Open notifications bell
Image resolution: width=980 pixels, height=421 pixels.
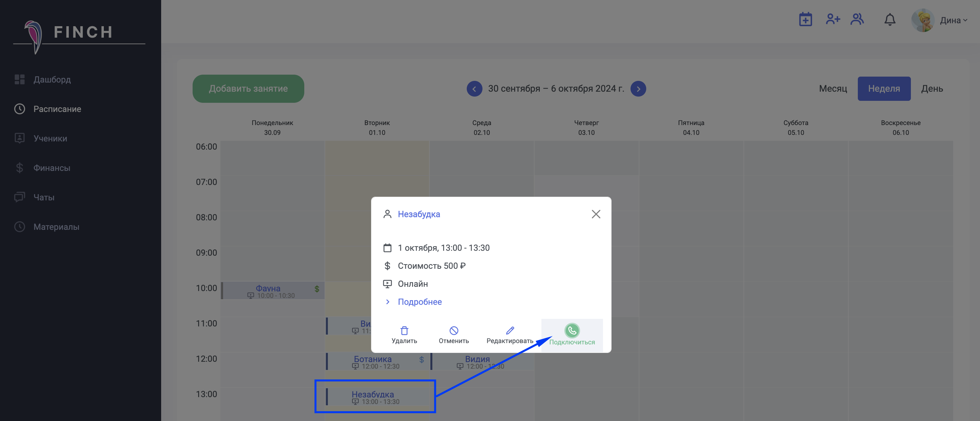click(890, 19)
